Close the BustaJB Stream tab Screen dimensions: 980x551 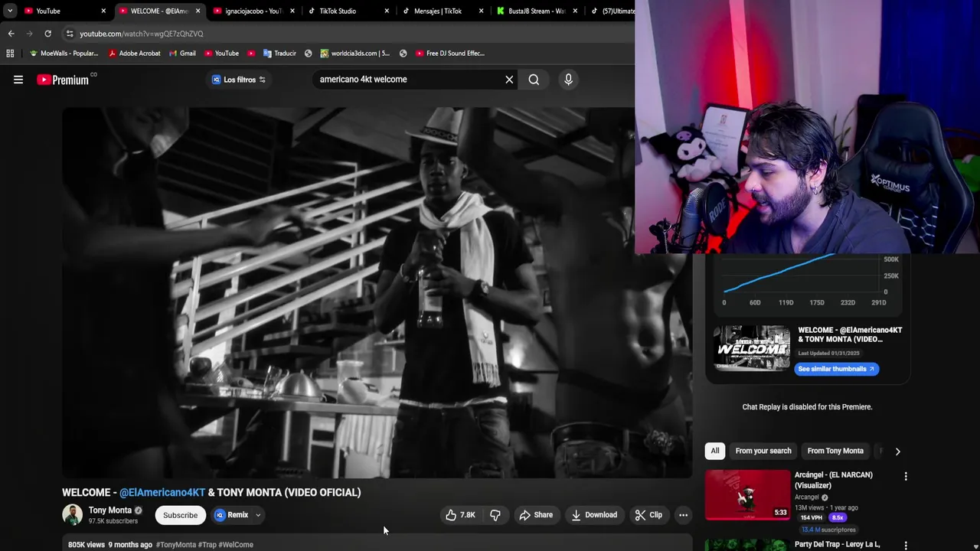[575, 11]
